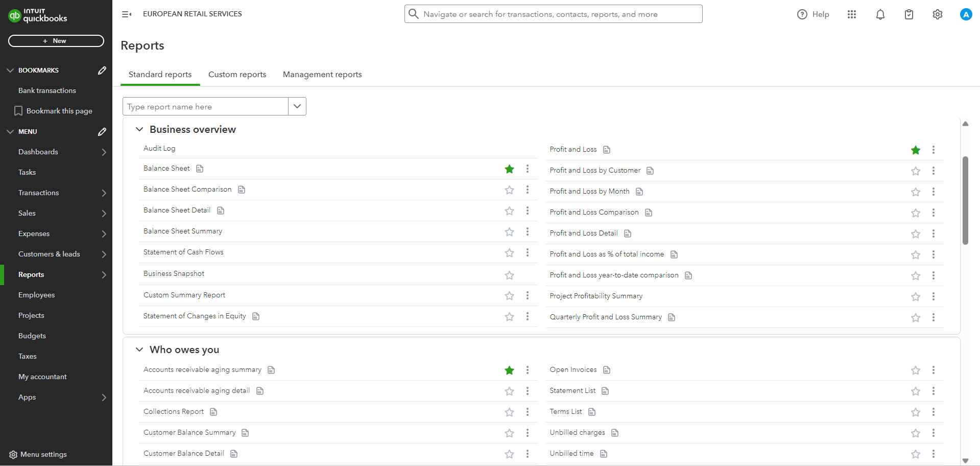Open the report name dropdown arrow
Viewport: 980px width, 466px height.
point(297,106)
